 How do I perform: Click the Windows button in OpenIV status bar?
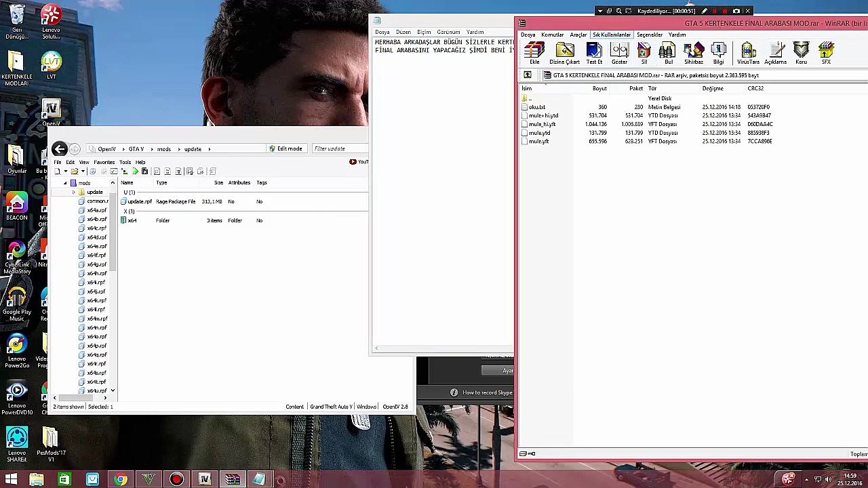click(366, 407)
